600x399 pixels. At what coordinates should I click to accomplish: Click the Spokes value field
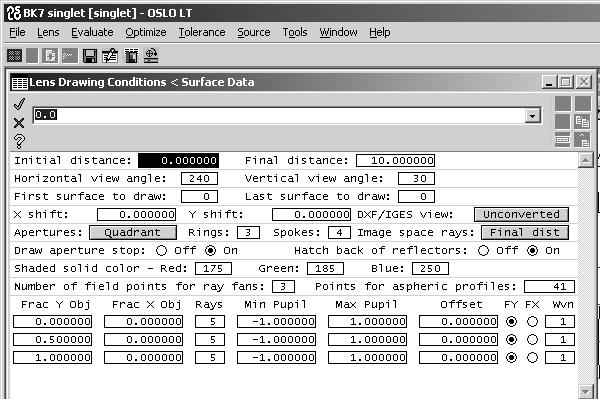click(339, 233)
